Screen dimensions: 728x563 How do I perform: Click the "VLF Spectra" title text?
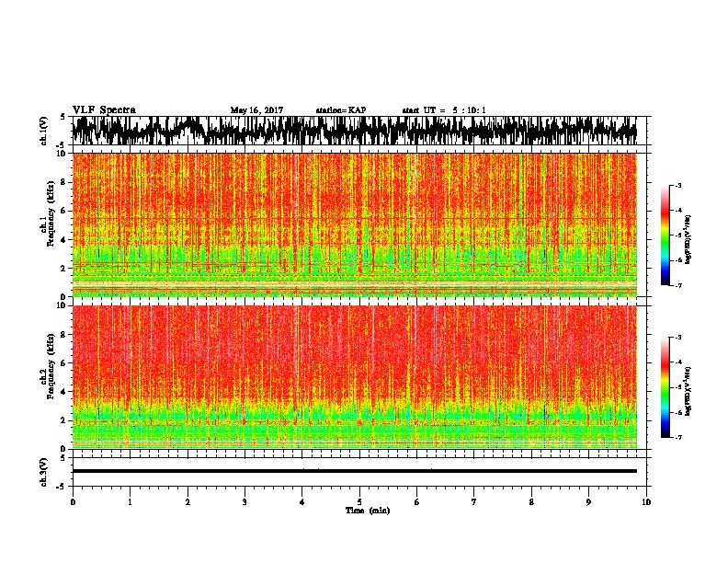104,109
